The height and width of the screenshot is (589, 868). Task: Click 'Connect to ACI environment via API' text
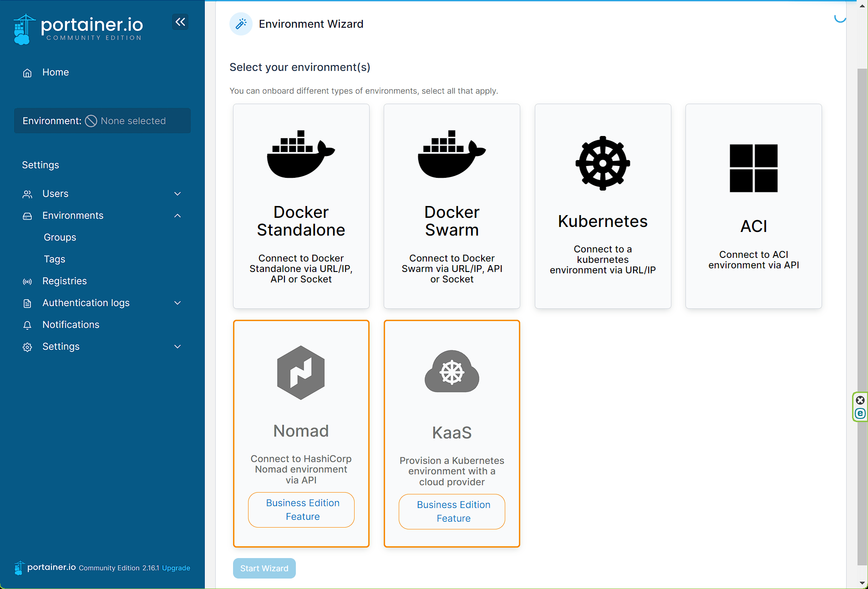point(754,260)
